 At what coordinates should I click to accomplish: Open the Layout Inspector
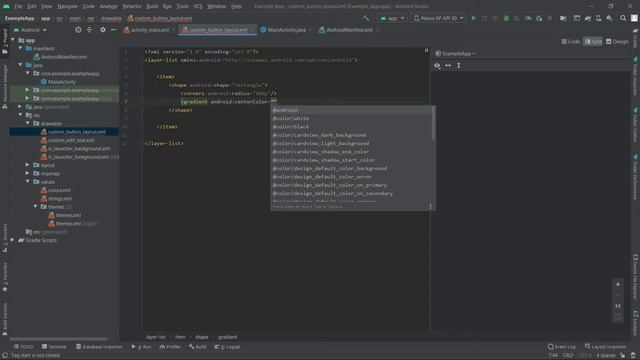pos(605,347)
